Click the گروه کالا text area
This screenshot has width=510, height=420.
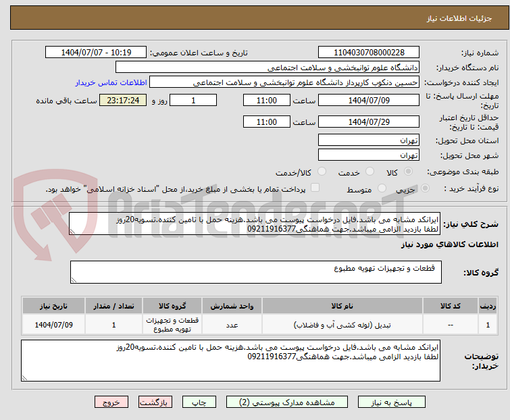point(255,272)
